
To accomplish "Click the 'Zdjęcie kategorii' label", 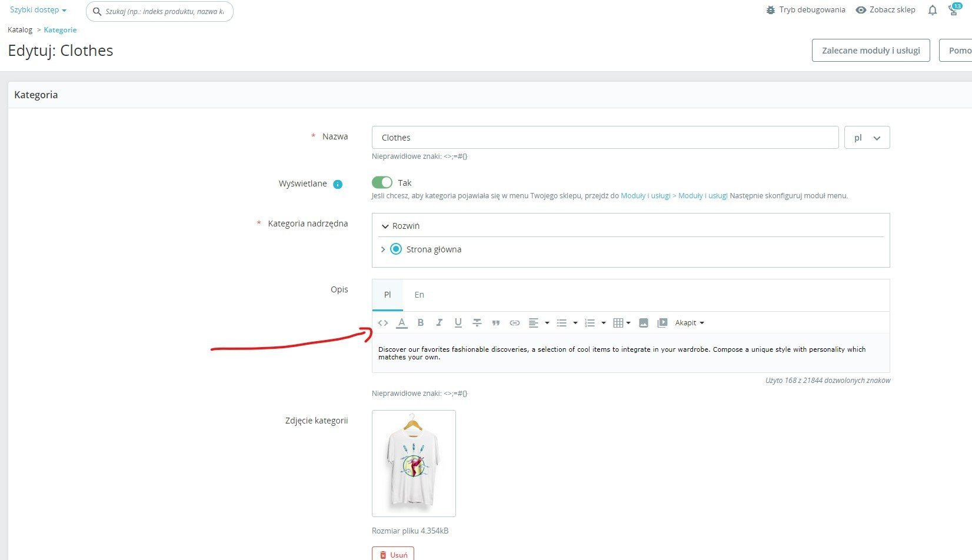I will pyautogui.click(x=317, y=421).
